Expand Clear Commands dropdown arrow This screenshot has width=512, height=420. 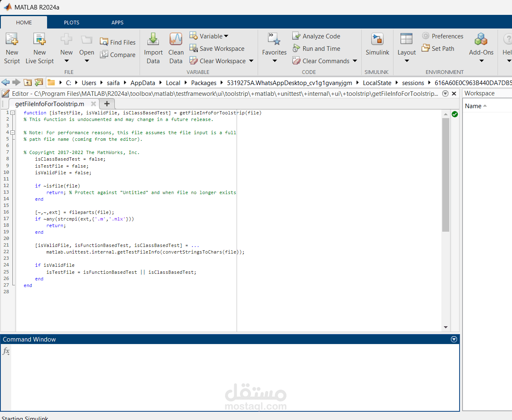(355, 61)
